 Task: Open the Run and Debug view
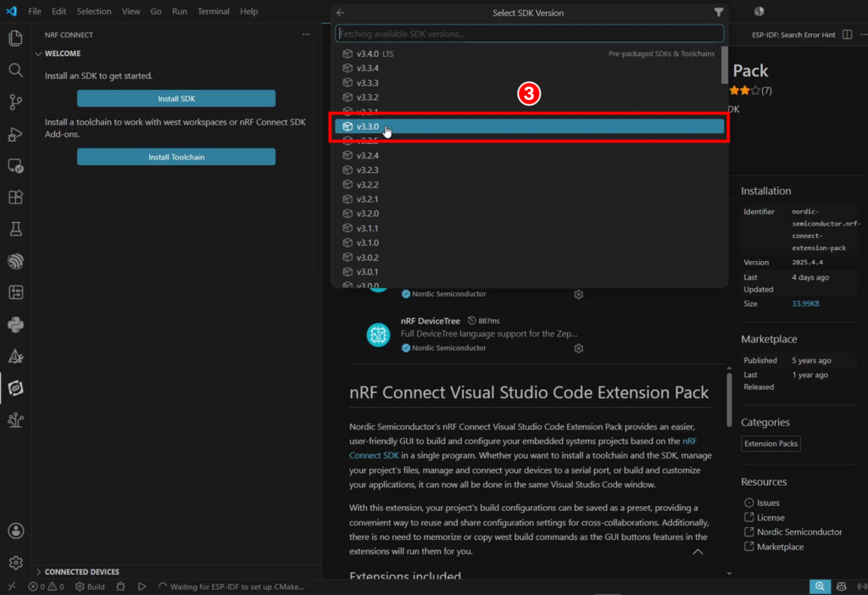pos(15,134)
